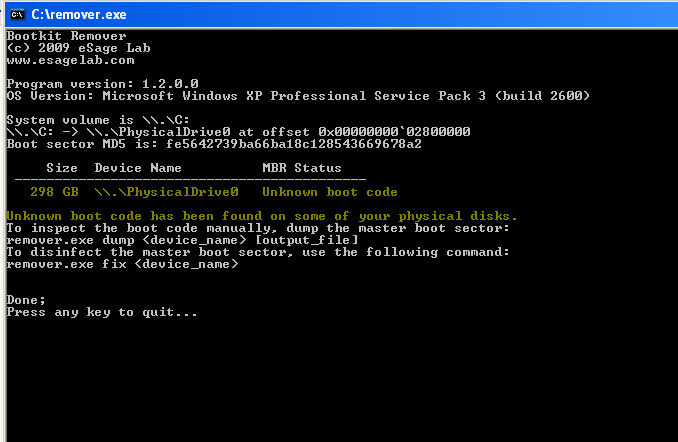678x442 pixels.
Task: Click the remover.exe fix command line
Action: tap(123, 264)
